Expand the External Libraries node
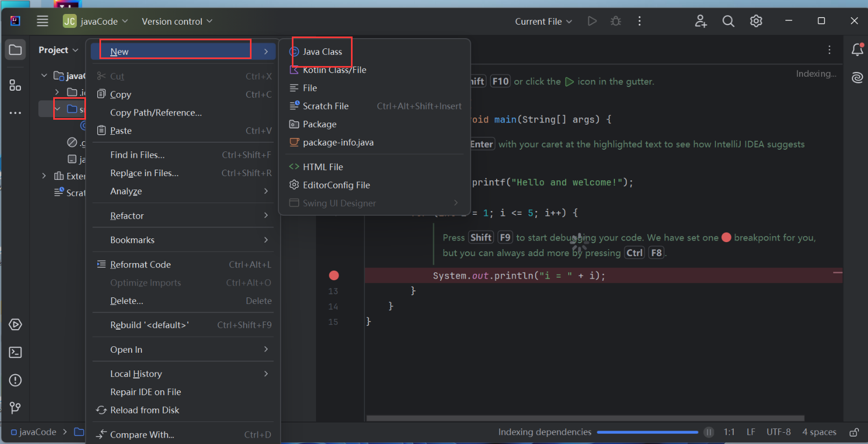Screen dimensions: 868x444 pos(44,176)
